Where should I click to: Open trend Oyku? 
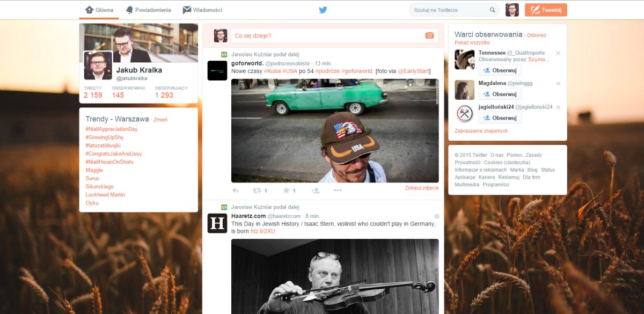(92, 203)
